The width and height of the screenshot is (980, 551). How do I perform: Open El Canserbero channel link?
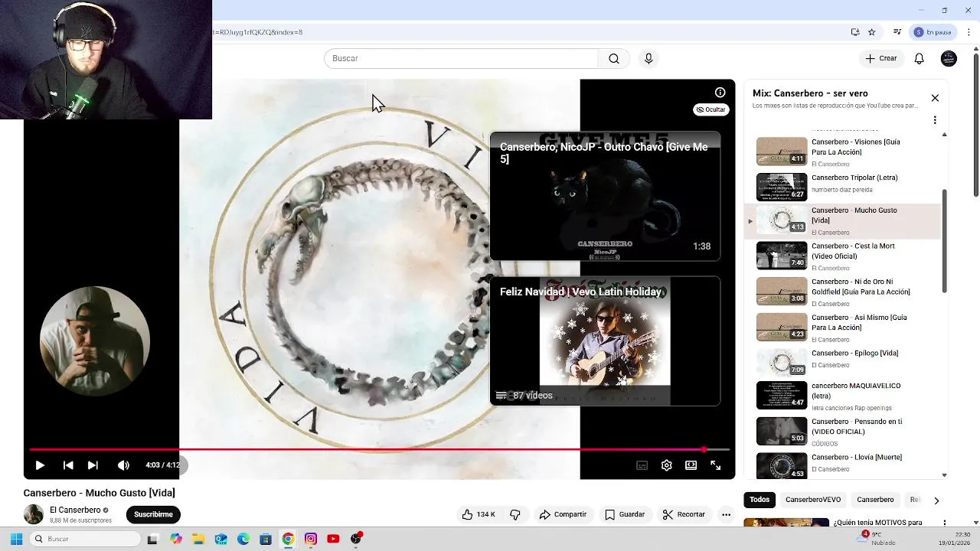pyautogui.click(x=75, y=510)
